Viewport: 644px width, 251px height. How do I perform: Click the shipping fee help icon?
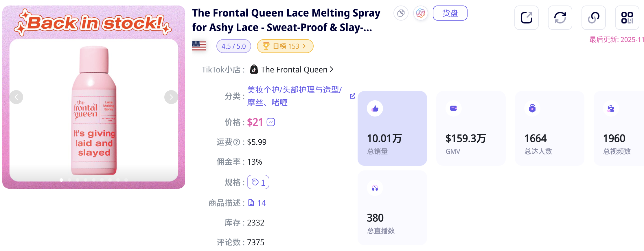tap(237, 142)
